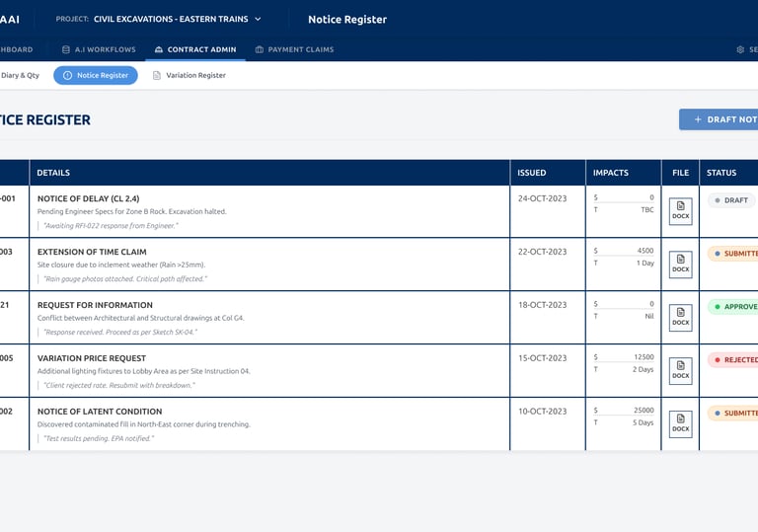Click the Variation Register document icon
The image size is (758, 532).
tap(157, 75)
